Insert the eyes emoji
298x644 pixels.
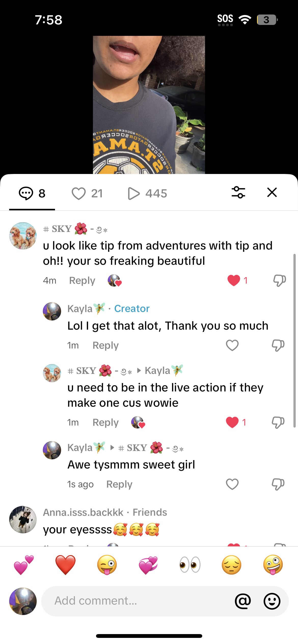pyautogui.click(x=190, y=565)
